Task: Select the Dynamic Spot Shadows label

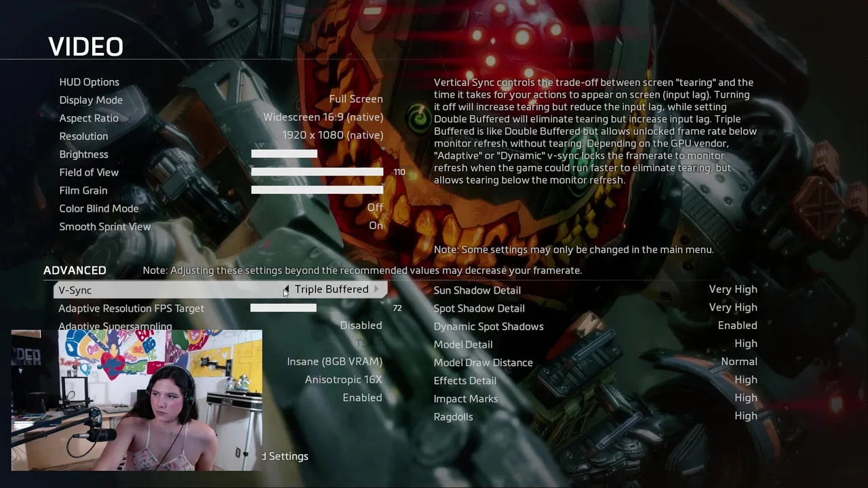Action: [489, 327]
